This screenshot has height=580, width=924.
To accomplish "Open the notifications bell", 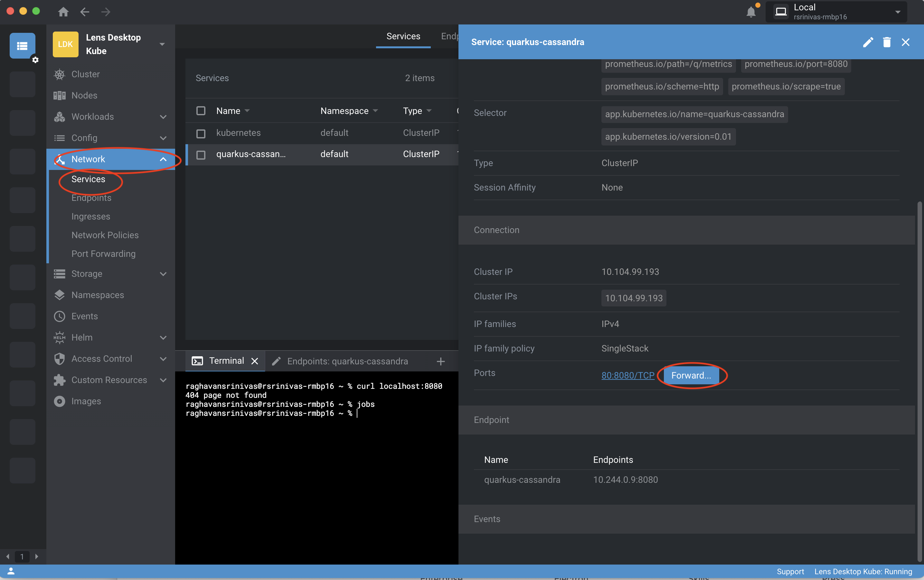I will coord(751,12).
